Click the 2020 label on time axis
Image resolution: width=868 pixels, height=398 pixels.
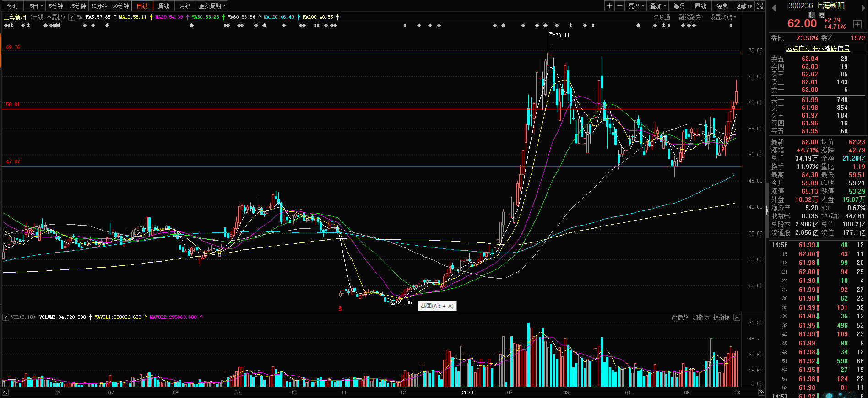pos(467,393)
